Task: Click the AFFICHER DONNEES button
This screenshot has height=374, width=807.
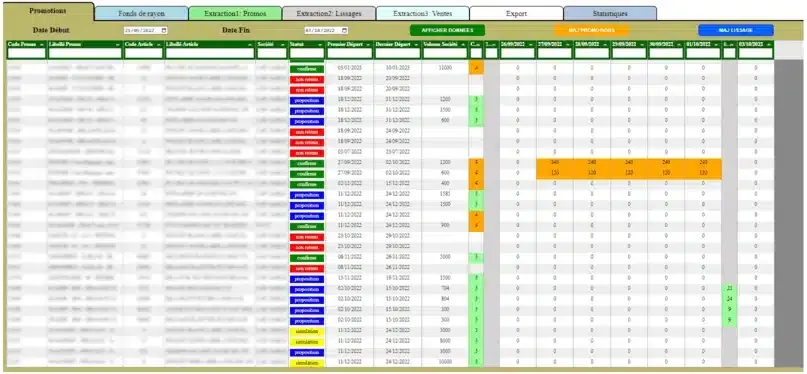Action: point(447,30)
